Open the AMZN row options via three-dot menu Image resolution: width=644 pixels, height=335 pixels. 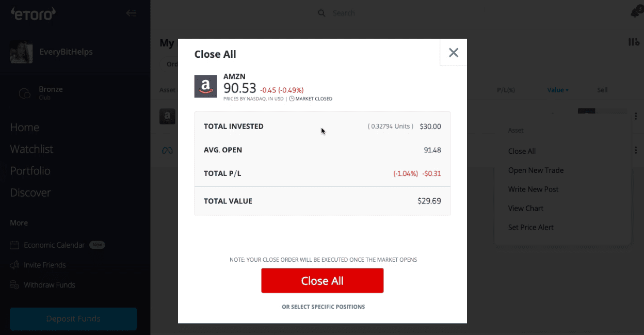click(x=635, y=116)
